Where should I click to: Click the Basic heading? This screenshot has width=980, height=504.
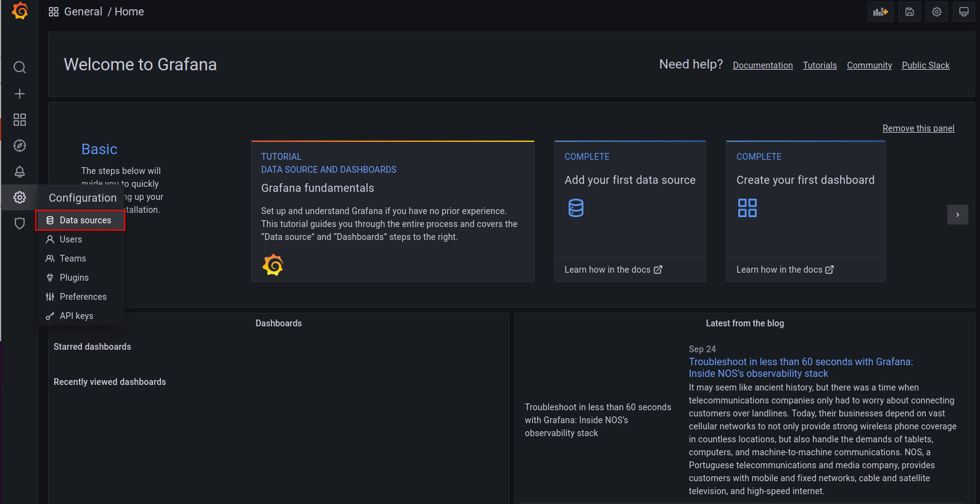(99, 149)
